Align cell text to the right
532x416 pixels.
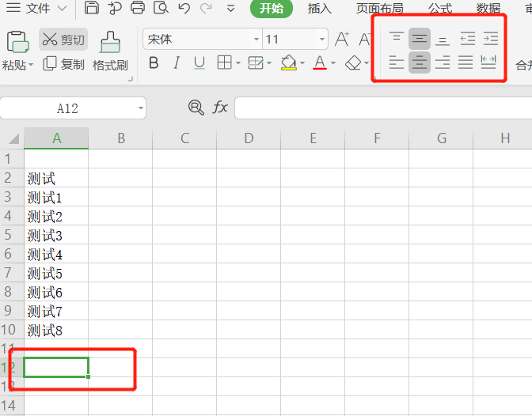click(x=443, y=62)
